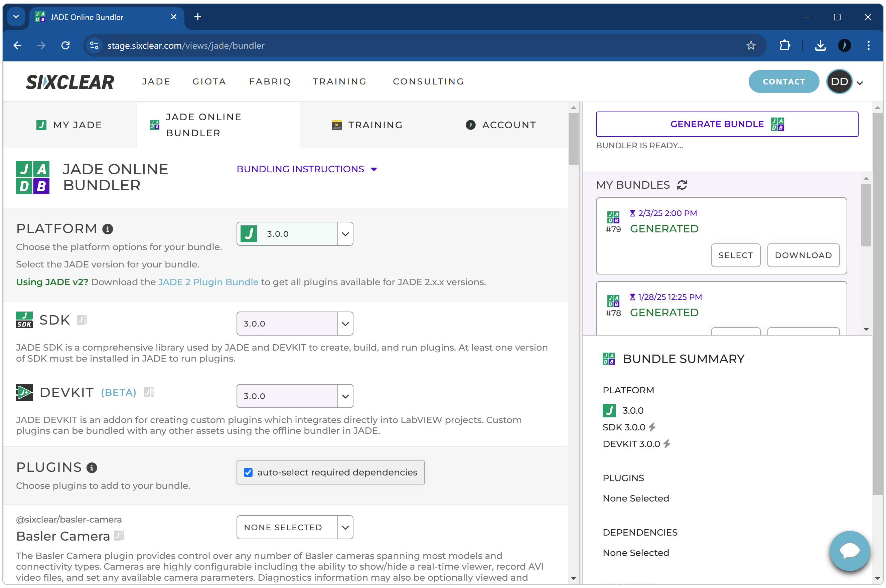Click the JADB icon on bundle #79

point(613,217)
